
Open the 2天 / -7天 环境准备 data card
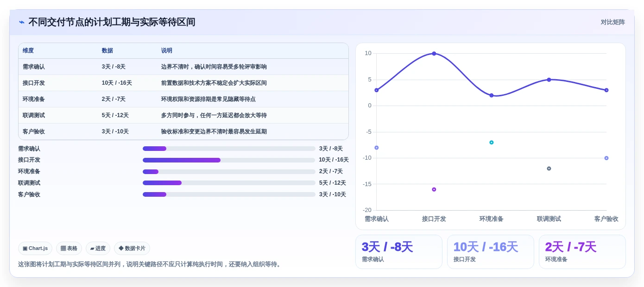(x=582, y=252)
